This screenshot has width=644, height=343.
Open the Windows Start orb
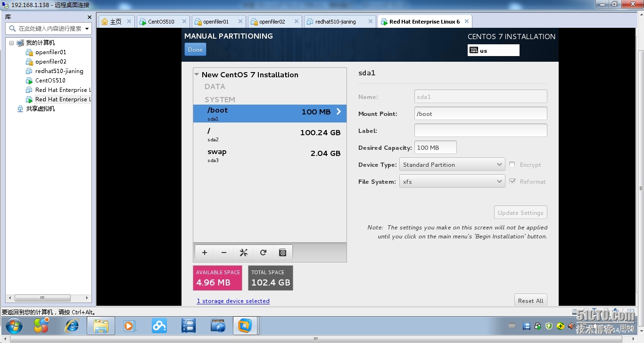click(x=14, y=326)
